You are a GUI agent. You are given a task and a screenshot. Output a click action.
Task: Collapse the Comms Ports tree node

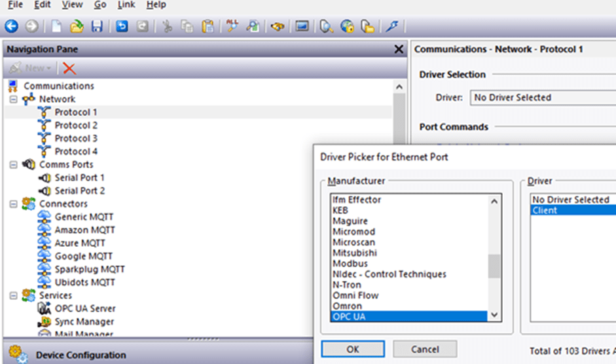13,165
